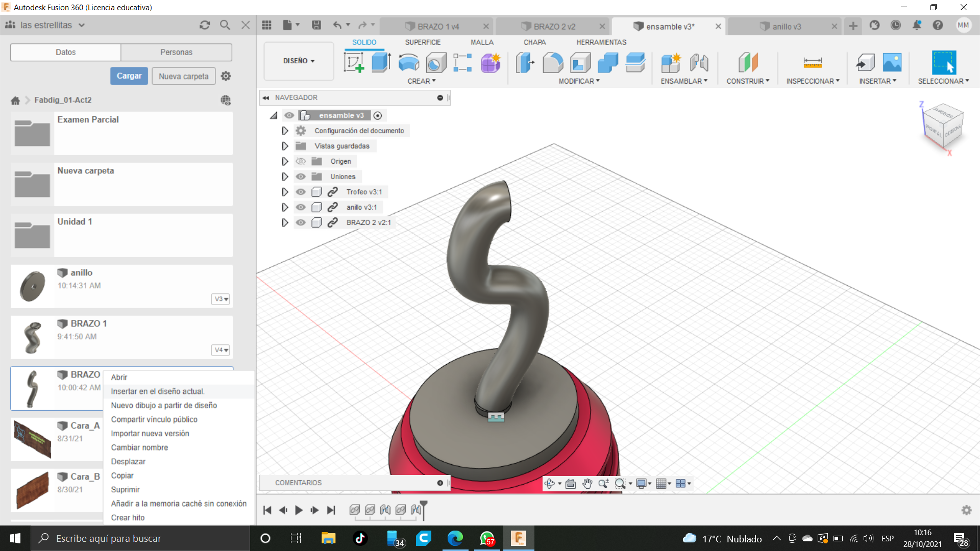Select the Extrude tool icon
The image size is (980, 551).
381,63
